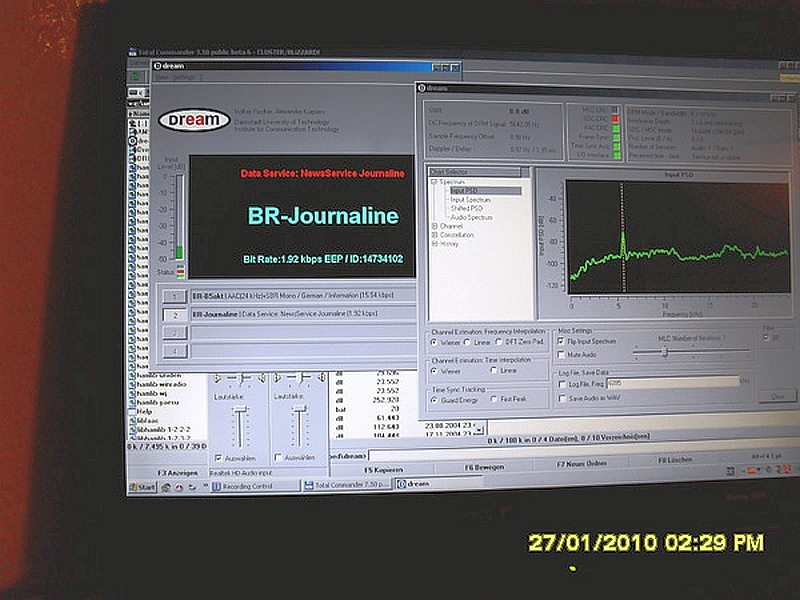Enable Save Audio as WAV checkbox

[x=563, y=398]
